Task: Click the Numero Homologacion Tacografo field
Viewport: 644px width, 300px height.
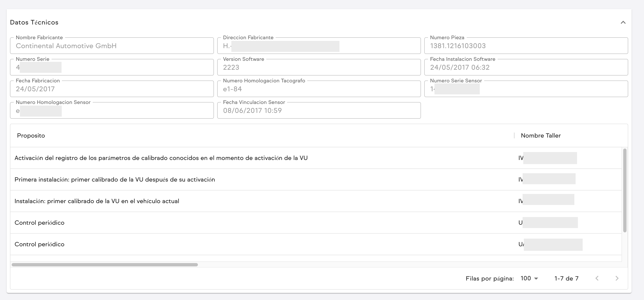Action: (319, 89)
